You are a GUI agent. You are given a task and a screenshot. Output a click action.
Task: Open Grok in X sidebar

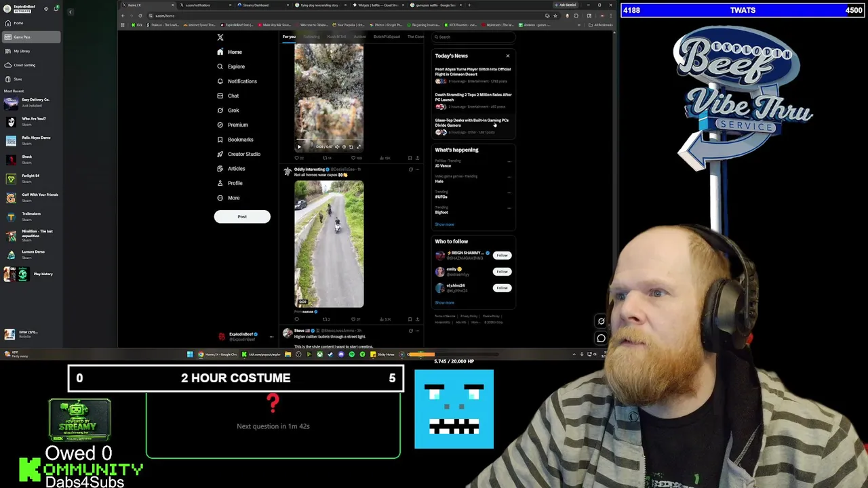point(228,110)
